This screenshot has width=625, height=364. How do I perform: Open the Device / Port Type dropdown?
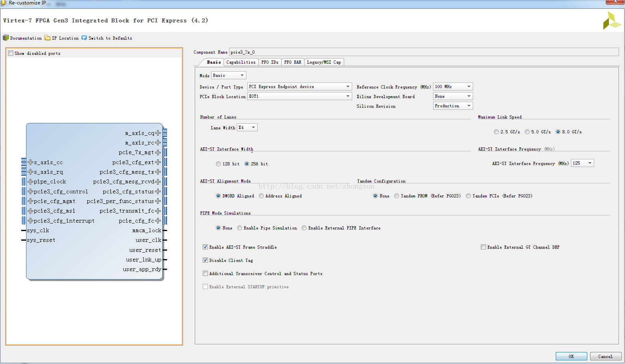[x=300, y=86]
